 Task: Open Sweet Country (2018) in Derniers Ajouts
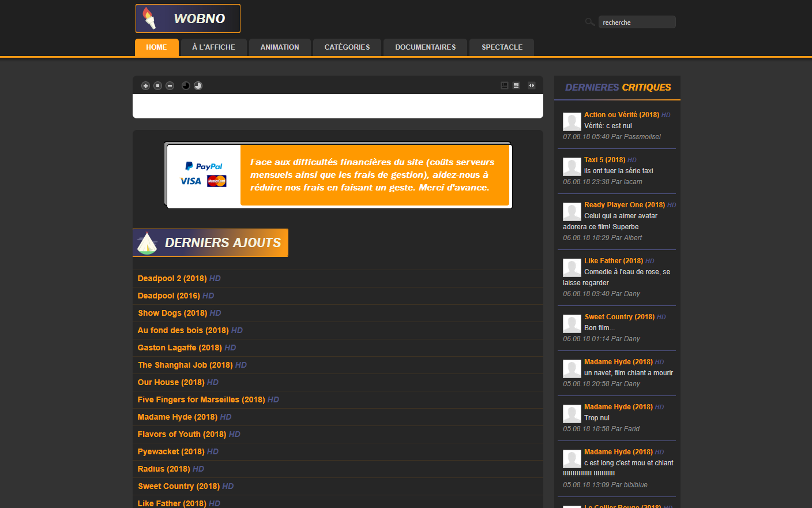(x=179, y=486)
